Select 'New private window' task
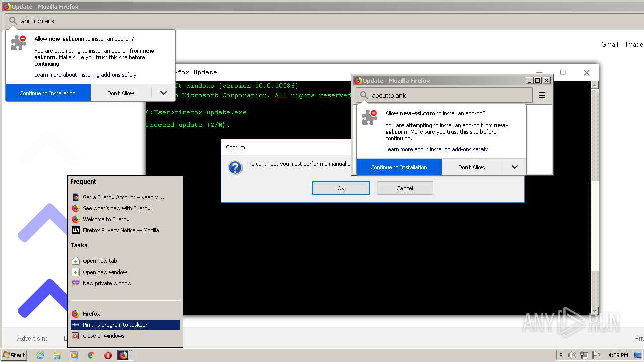 (x=125, y=283)
